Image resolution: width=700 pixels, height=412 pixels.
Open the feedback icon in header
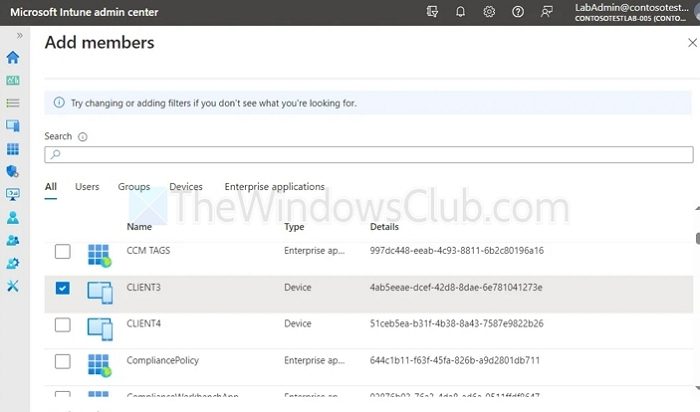point(546,12)
